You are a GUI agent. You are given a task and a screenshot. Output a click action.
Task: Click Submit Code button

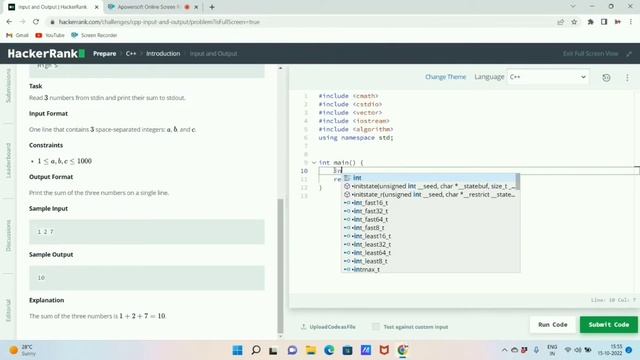click(609, 324)
